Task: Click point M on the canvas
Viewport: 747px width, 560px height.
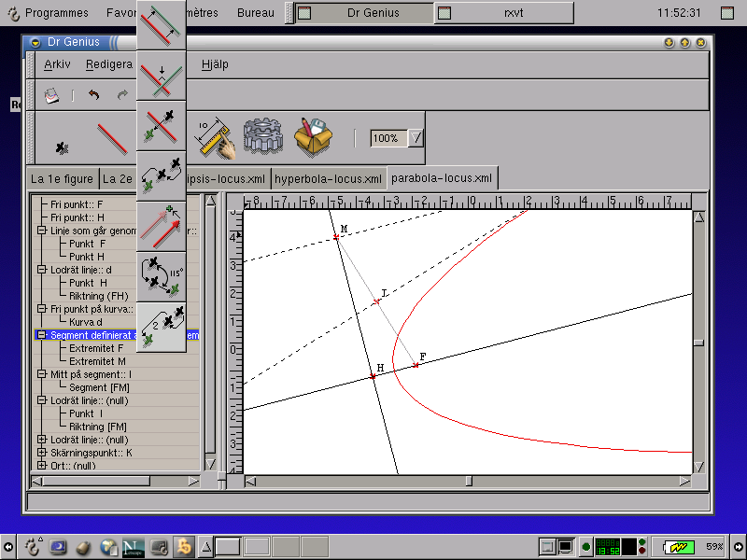Action: coord(336,237)
